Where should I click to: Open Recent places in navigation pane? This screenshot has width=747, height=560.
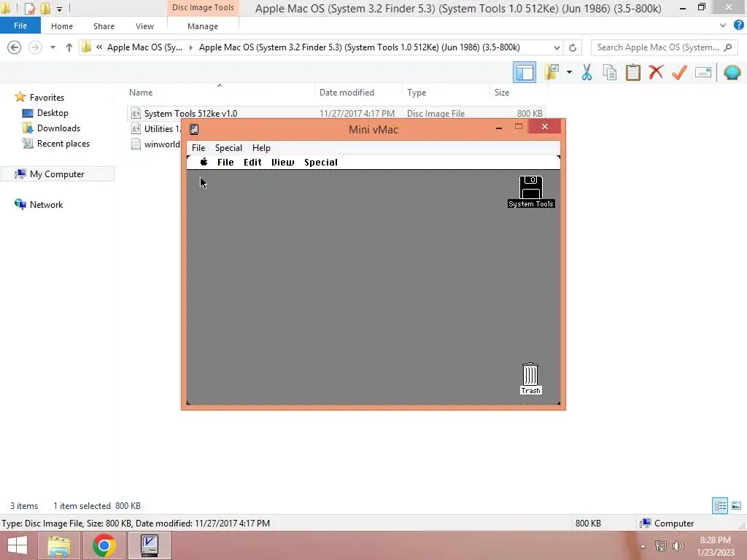tap(63, 144)
